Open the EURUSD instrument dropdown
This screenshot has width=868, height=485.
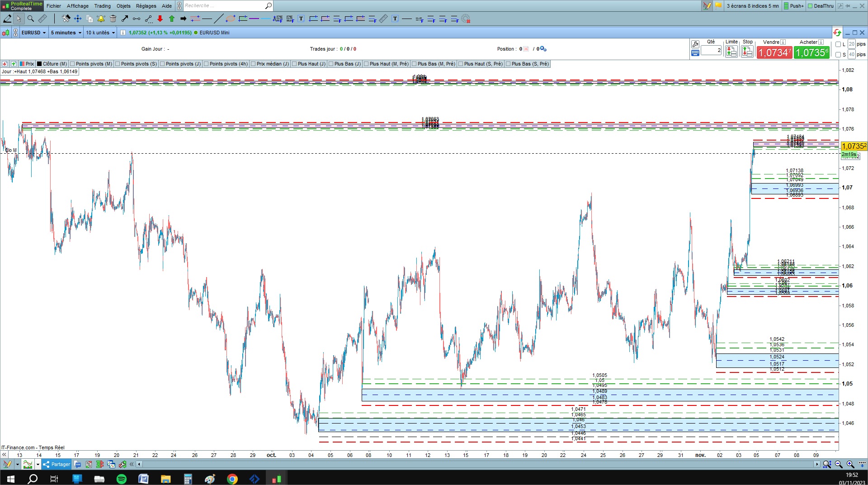[34, 33]
